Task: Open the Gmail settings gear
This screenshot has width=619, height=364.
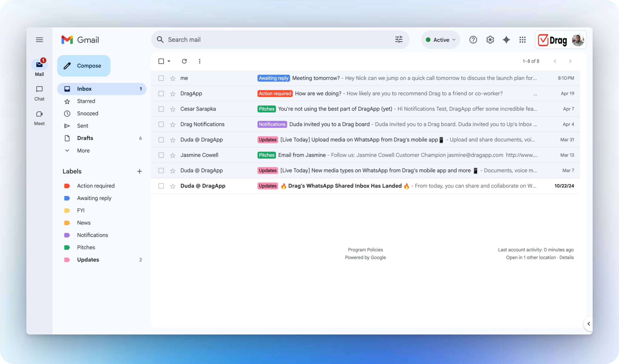Action: coord(490,40)
